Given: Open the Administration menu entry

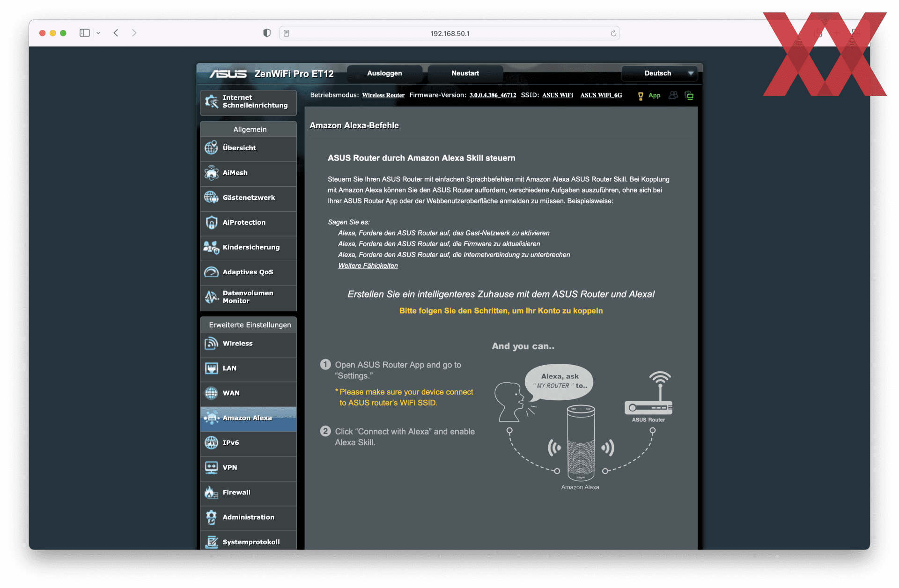Looking at the screenshot, I should 248,518.
